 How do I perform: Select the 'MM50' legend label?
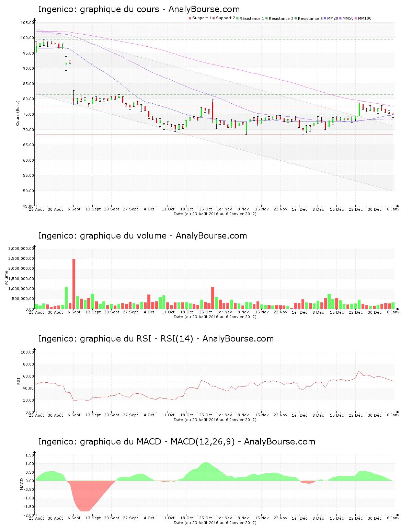(348, 18)
